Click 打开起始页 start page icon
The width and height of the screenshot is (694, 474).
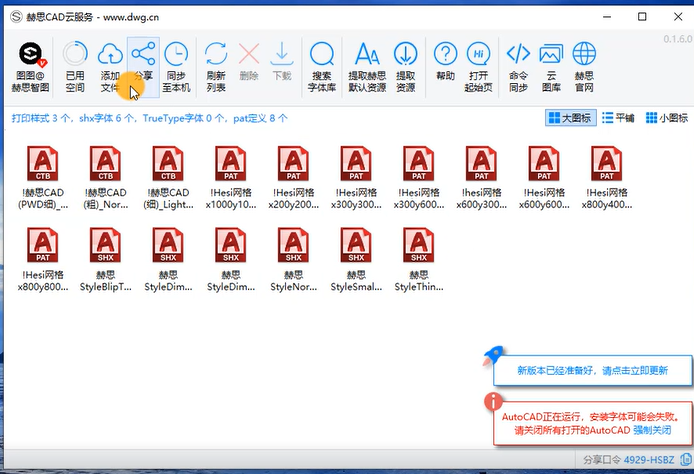478,66
